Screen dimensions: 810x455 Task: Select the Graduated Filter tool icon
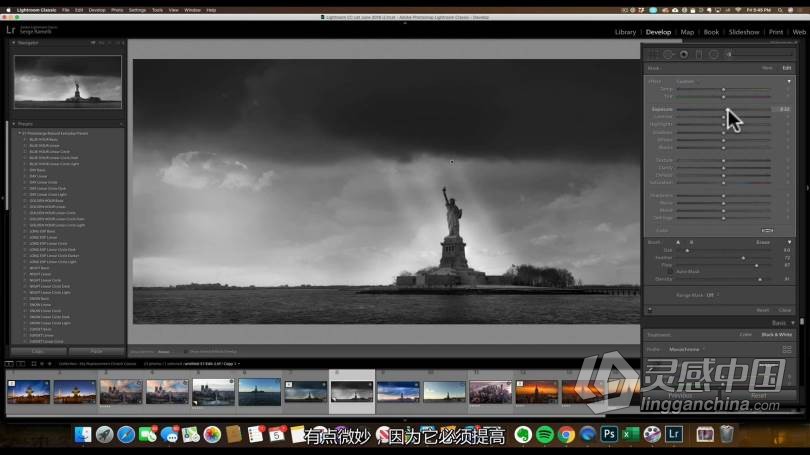click(698, 54)
